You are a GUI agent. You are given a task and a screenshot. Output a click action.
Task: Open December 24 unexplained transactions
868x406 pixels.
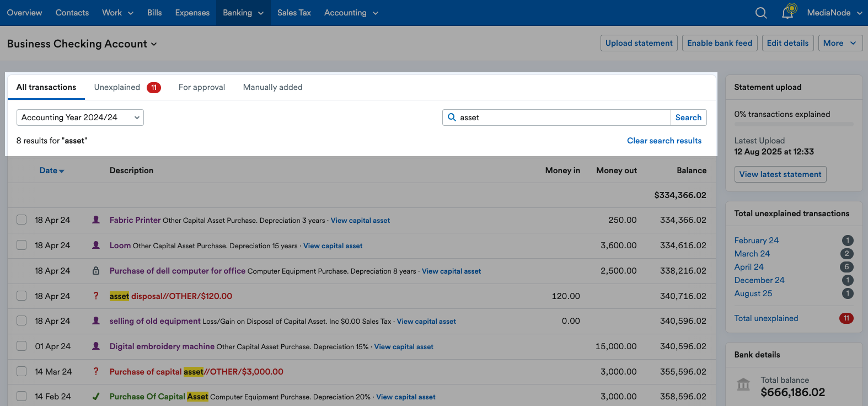(759, 280)
